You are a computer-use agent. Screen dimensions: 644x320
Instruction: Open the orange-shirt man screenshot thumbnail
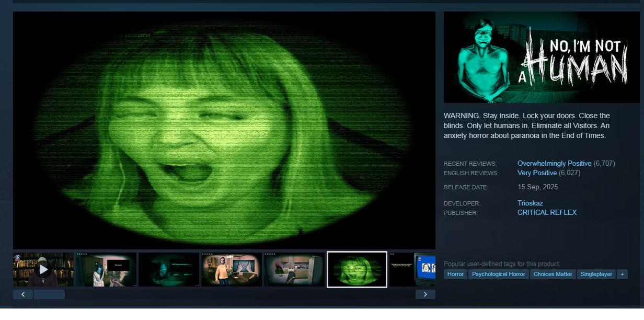tap(232, 269)
